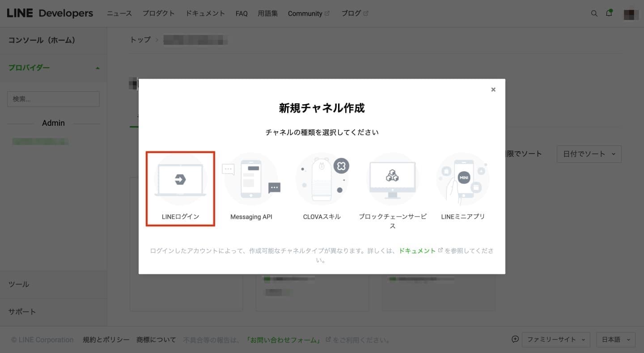
Task: Focus the 検索 provider search field
Action: (x=53, y=99)
